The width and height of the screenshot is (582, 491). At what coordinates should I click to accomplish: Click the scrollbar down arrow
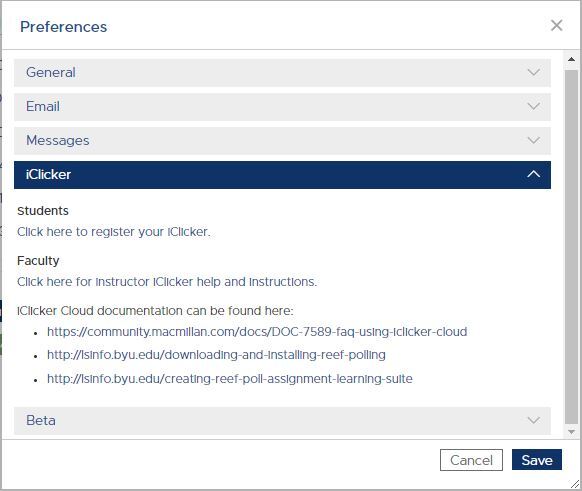(571, 432)
